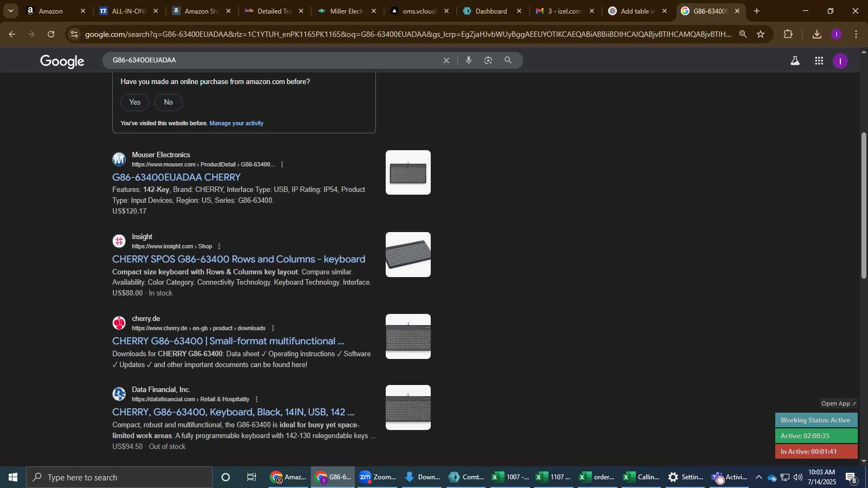Open Cortana circle icon on taskbar
This screenshot has width=868, height=488.
click(x=226, y=477)
